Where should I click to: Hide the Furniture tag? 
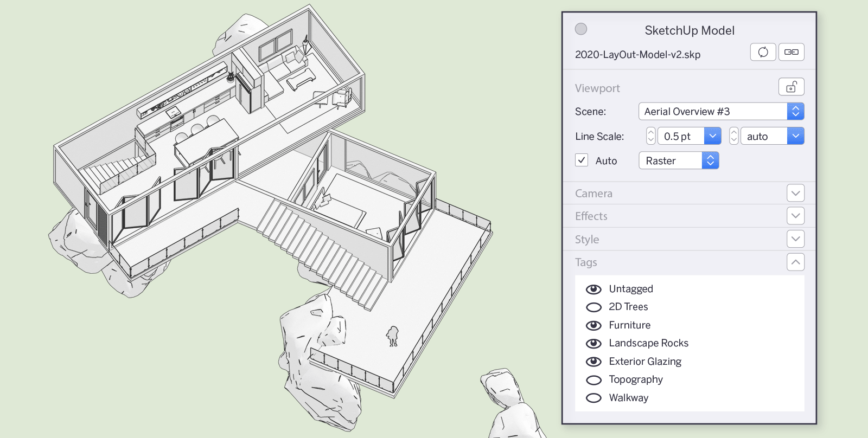click(x=594, y=325)
